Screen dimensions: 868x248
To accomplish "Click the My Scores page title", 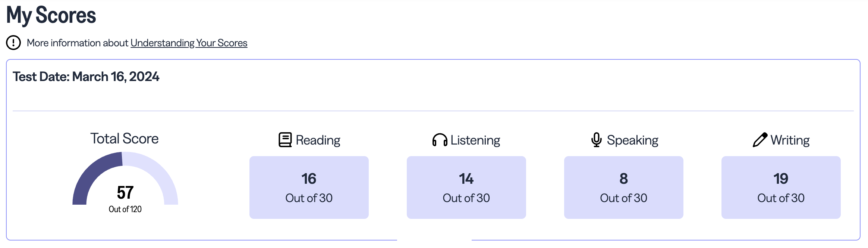I will 51,15.
